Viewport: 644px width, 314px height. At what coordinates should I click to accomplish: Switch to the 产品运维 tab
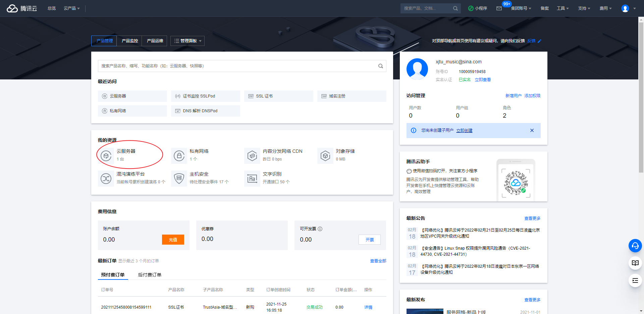(x=155, y=41)
